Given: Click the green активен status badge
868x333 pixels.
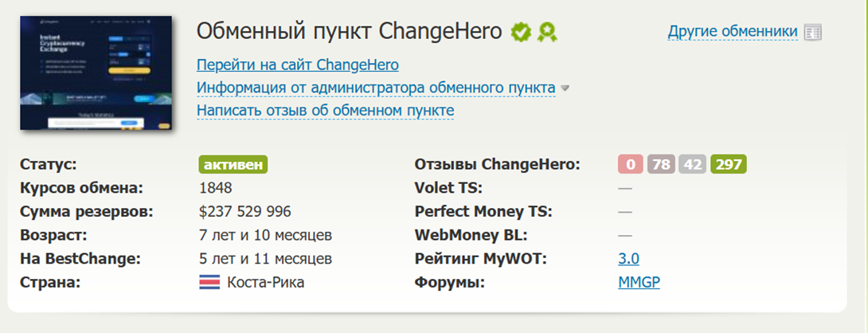Looking at the screenshot, I should [233, 165].
